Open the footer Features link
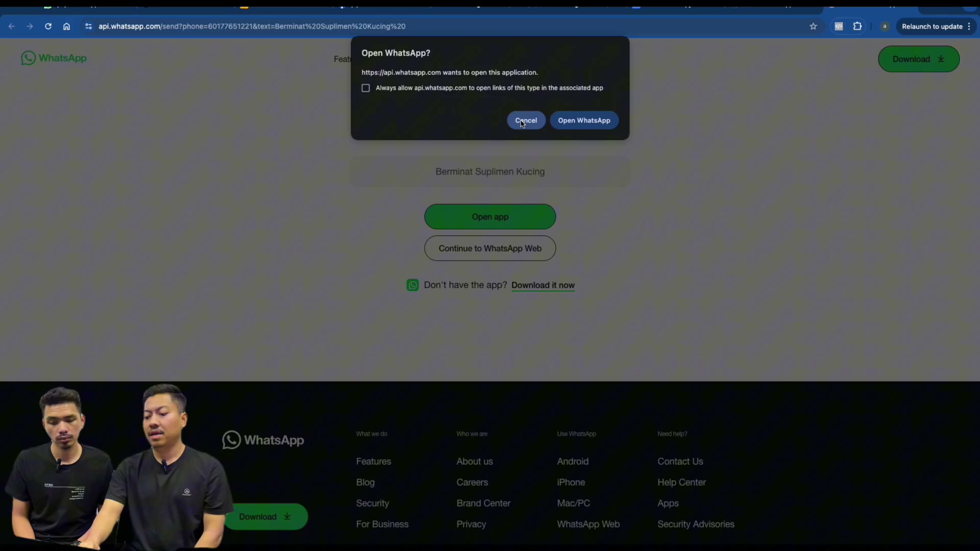Viewport: 980px width, 551px height. click(x=374, y=461)
